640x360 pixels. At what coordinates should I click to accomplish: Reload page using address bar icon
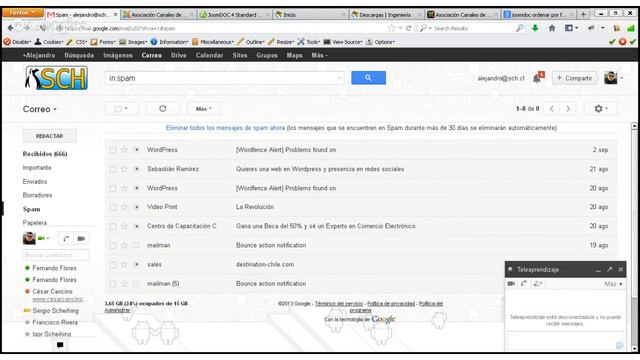click(409, 28)
